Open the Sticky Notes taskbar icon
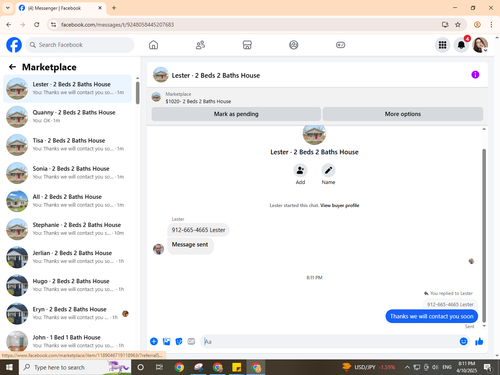 (237, 367)
